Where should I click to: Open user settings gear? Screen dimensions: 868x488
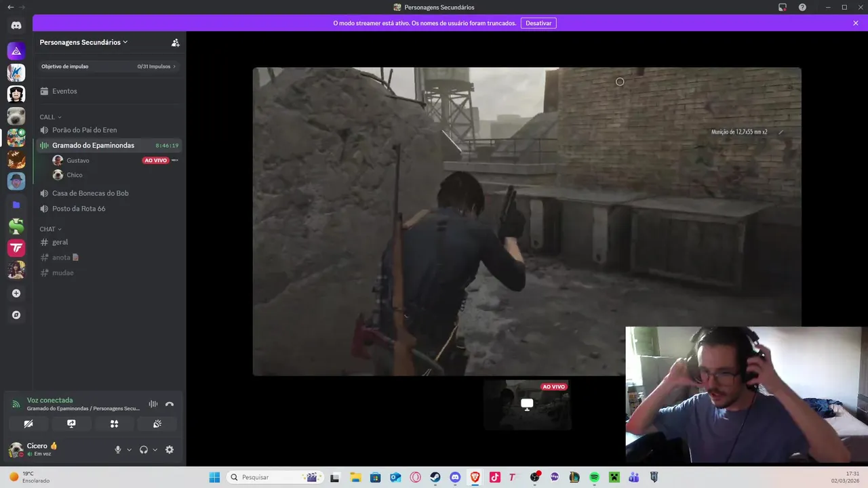coord(170,449)
